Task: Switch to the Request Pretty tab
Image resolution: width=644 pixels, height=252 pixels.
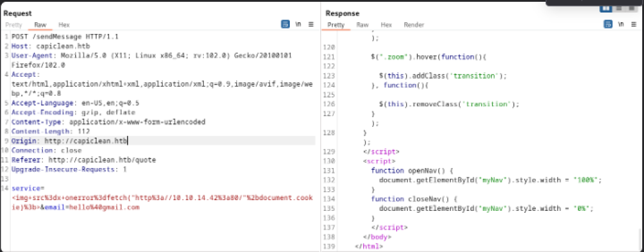Action: [x=14, y=25]
